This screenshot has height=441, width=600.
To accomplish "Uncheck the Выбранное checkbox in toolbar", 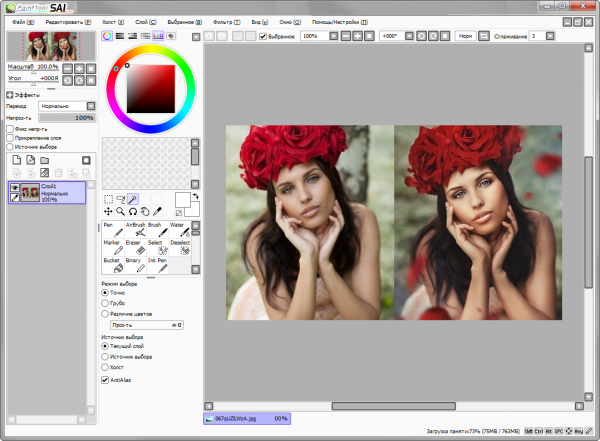I will click(x=263, y=36).
